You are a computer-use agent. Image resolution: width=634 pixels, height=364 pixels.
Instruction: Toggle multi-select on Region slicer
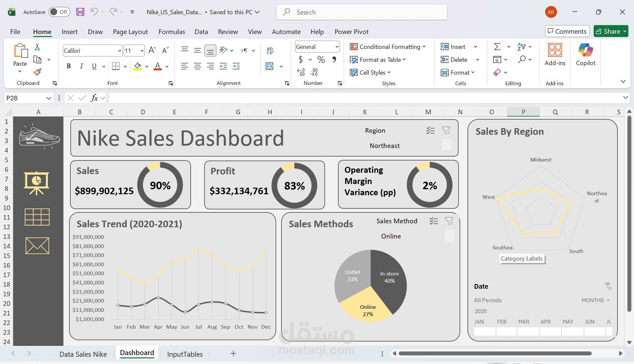430,130
